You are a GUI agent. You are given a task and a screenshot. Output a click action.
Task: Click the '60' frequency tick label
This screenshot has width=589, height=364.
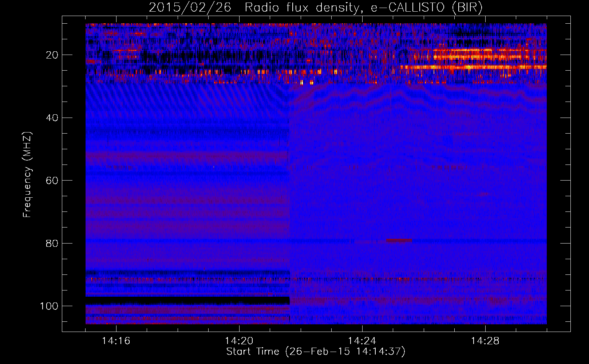(52, 181)
